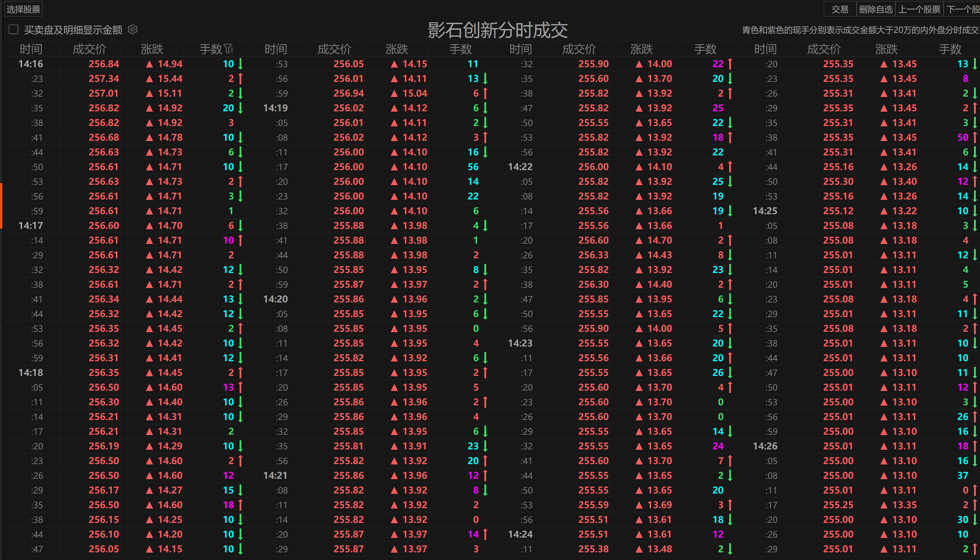This screenshot has width=980, height=560.
Task: Click the 选择股票 button
Action: click(x=23, y=9)
